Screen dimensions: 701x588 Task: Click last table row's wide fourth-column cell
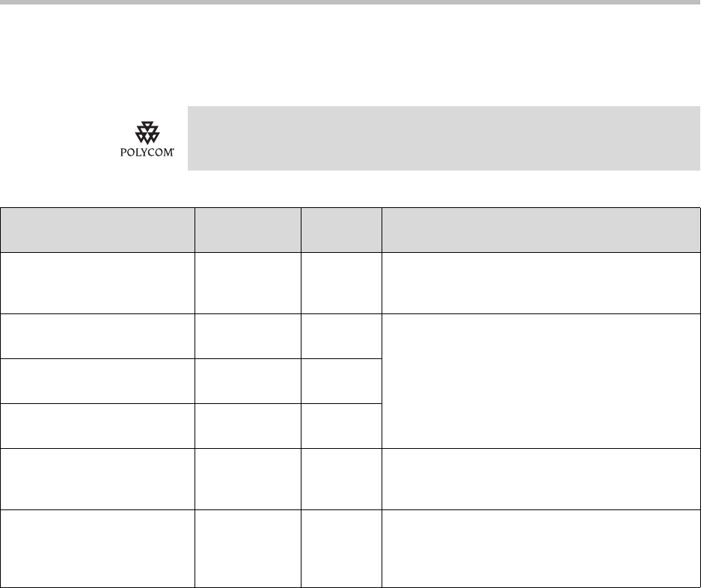[541, 548]
